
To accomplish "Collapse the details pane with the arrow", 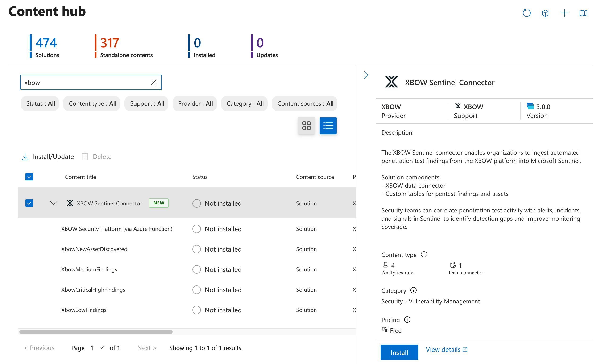I will (366, 75).
